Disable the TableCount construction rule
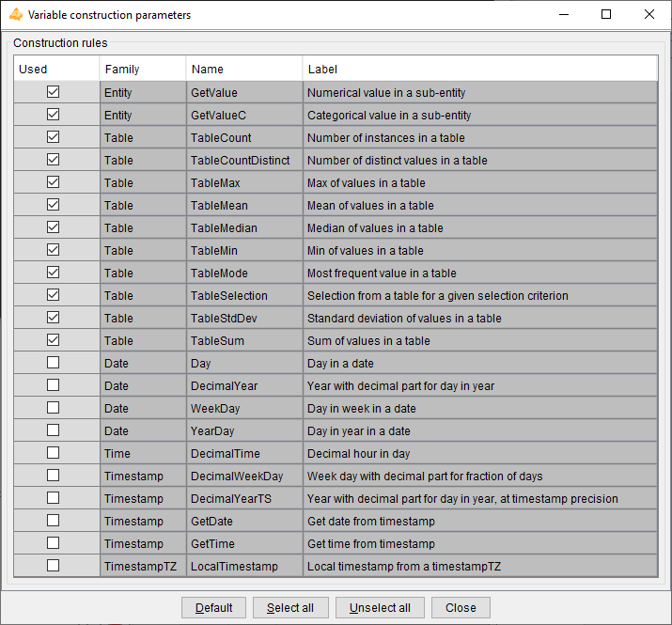The height and width of the screenshot is (625, 672). click(x=53, y=137)
